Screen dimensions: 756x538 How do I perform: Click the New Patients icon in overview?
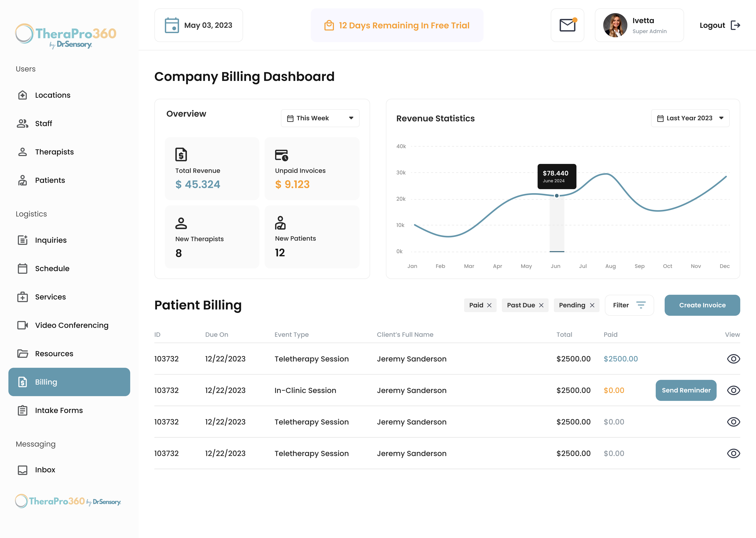coord(280,223)
